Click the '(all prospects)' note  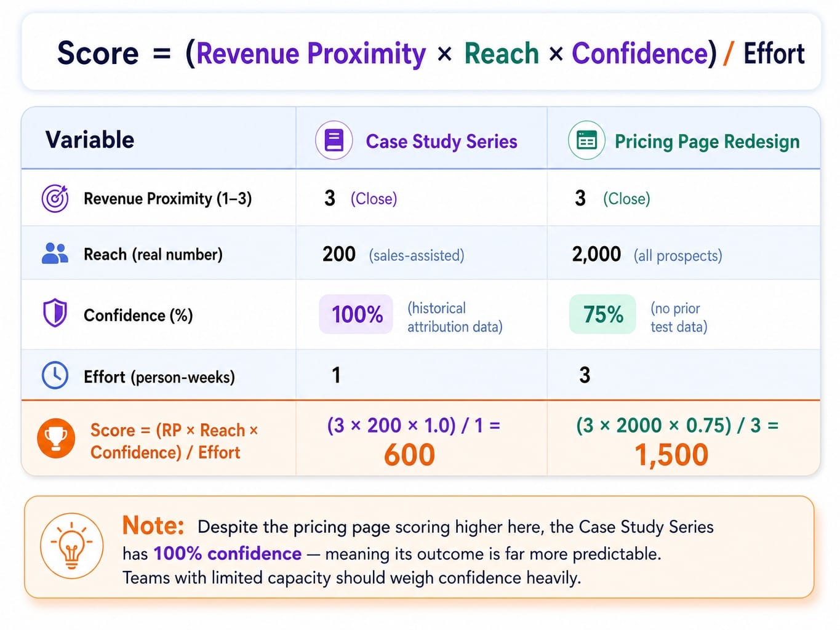pyautogui.click(x=678, y=255)
